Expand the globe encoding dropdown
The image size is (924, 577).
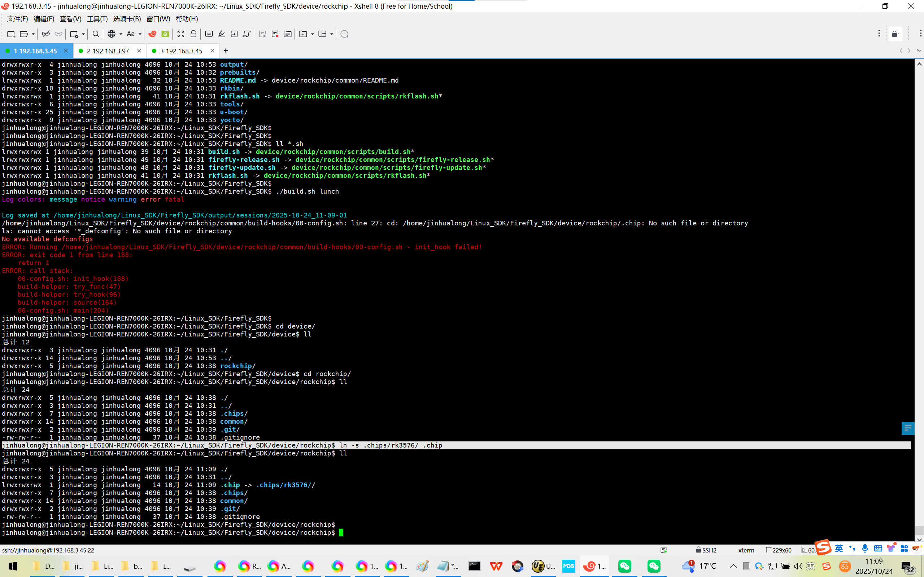(121, 34)
